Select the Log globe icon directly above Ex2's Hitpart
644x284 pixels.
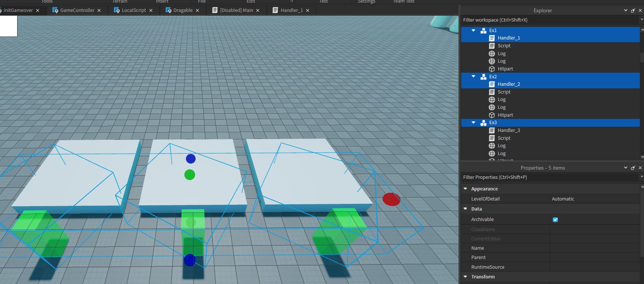[x=492, y=107]
